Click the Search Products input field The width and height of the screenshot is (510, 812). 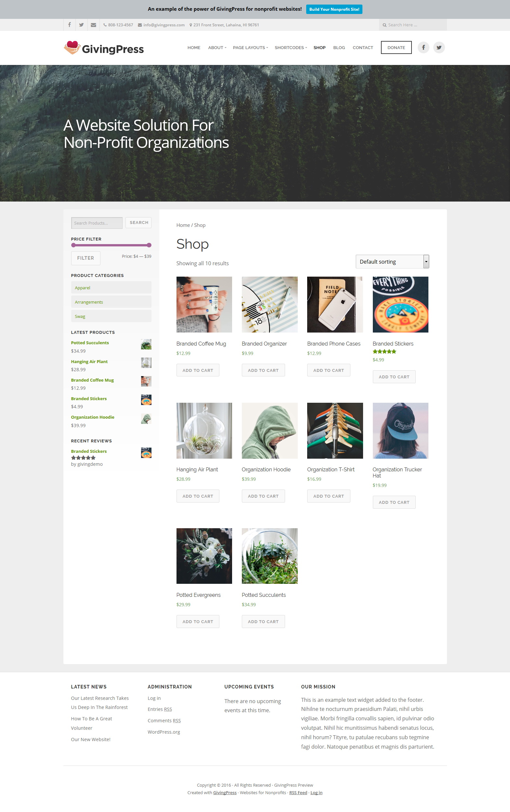point(97,223)
